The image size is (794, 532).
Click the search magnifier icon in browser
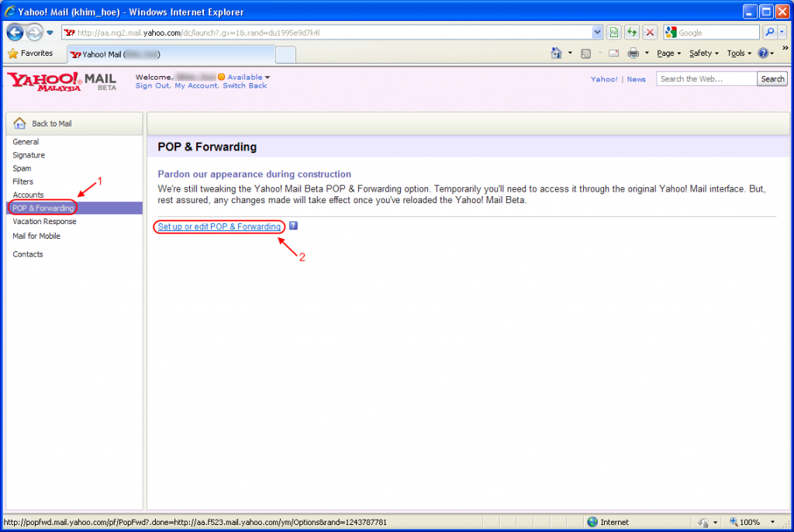click(769, 33)
